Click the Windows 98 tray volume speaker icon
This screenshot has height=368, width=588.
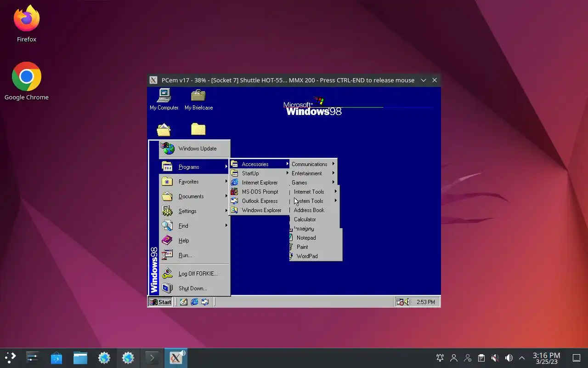point(407,302)
